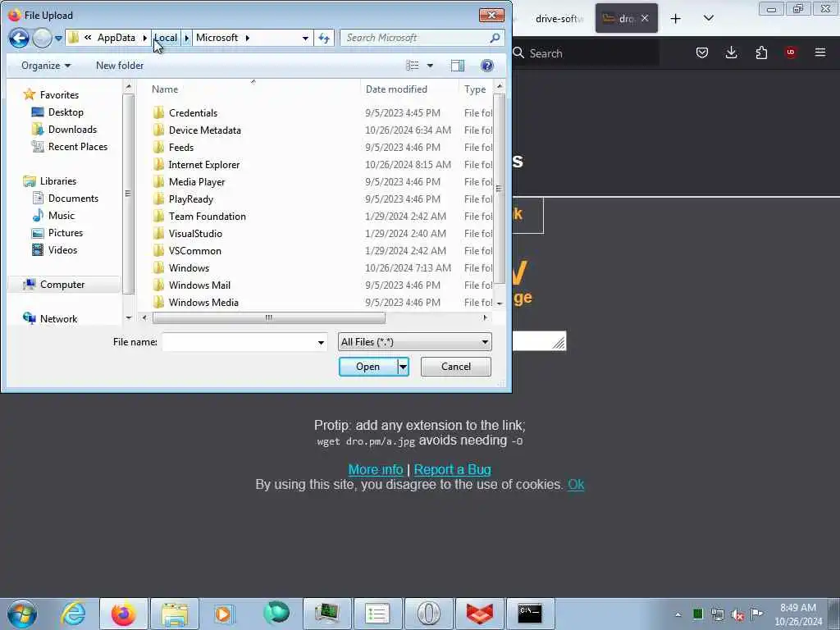
Task: Click Save to Pocket icon in Firefox toolbar
Action: click(x=702, y=52)
